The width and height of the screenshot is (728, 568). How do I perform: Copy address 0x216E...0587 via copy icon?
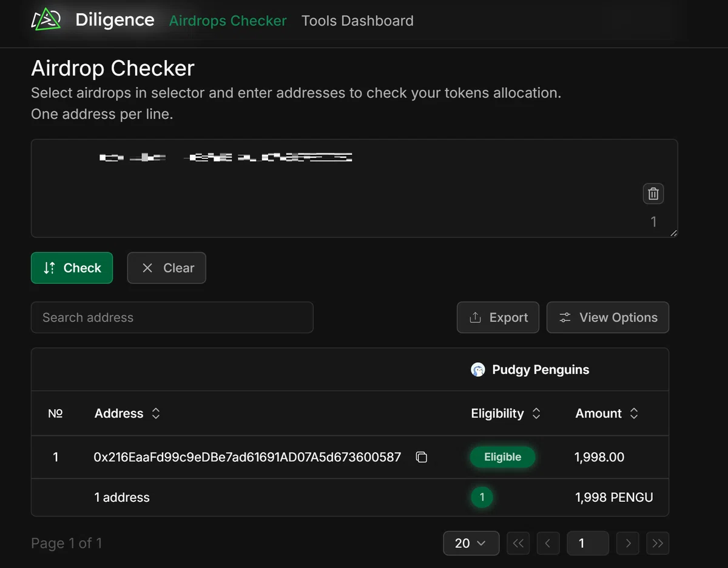coord(422,457)
